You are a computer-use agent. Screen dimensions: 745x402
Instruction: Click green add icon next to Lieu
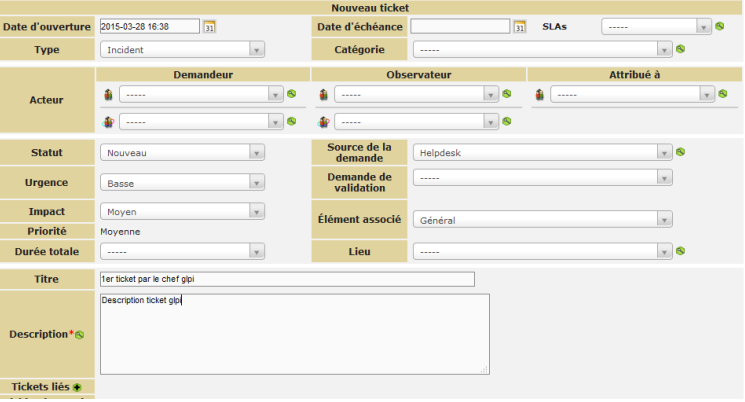click(x=680, y=251)
